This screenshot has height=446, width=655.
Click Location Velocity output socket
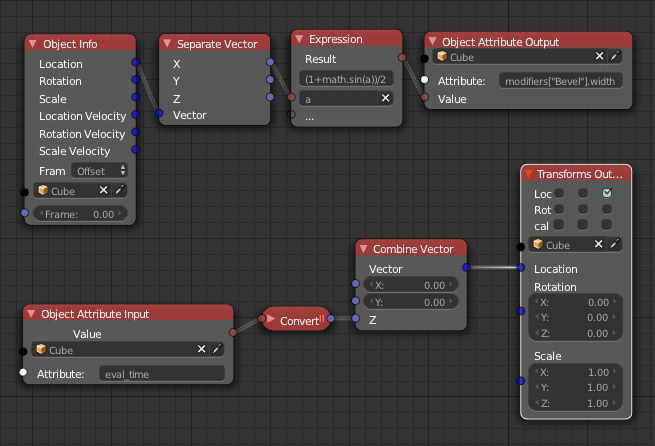pyautogui.click(x=135, y=114)
